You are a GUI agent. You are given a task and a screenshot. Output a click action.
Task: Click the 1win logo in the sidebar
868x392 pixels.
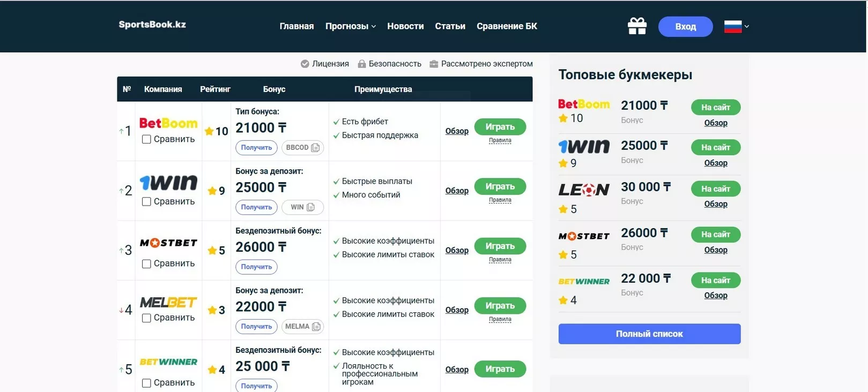point(584,146)
